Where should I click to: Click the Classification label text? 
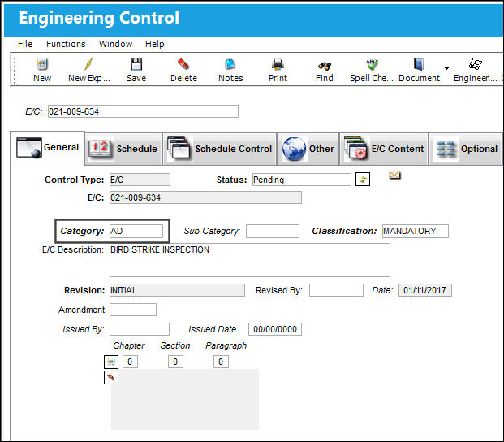tap(344, 231)
